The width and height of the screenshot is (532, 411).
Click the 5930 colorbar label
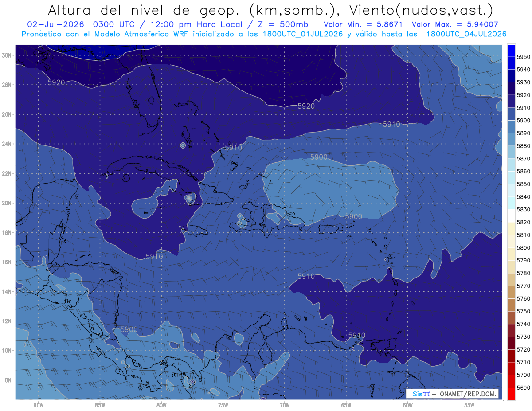524,82
